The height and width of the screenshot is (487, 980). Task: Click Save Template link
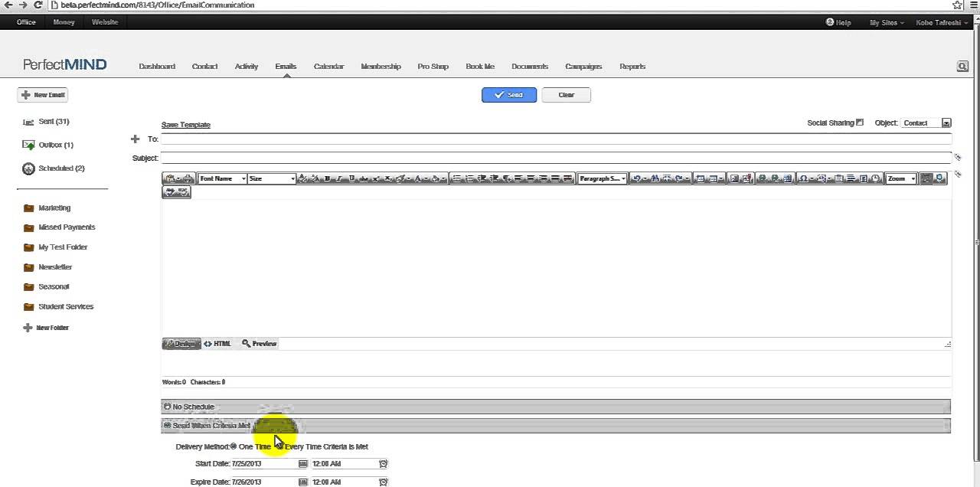[185, 125]
